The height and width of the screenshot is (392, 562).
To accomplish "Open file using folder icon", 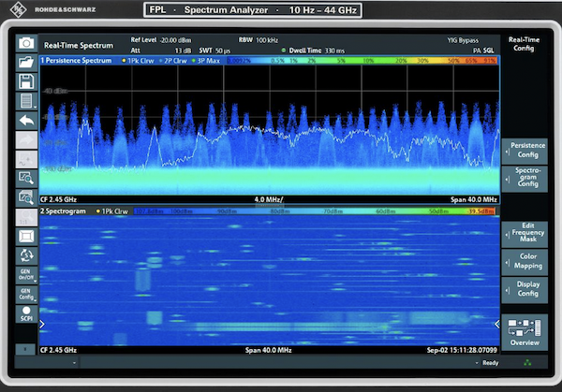I will coord(26,63).
